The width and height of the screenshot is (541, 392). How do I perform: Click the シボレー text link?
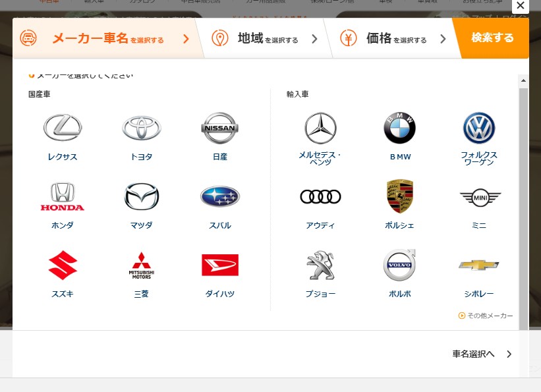point(479,294)
